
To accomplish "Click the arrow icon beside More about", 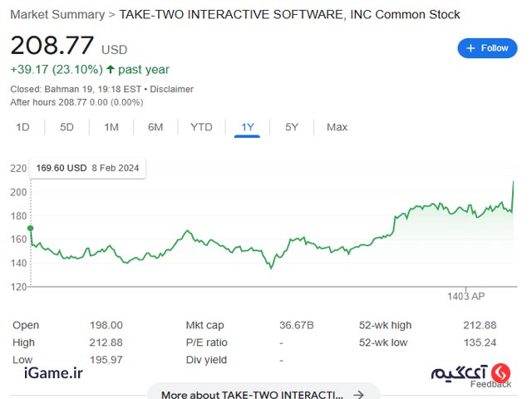I will 358,394.
